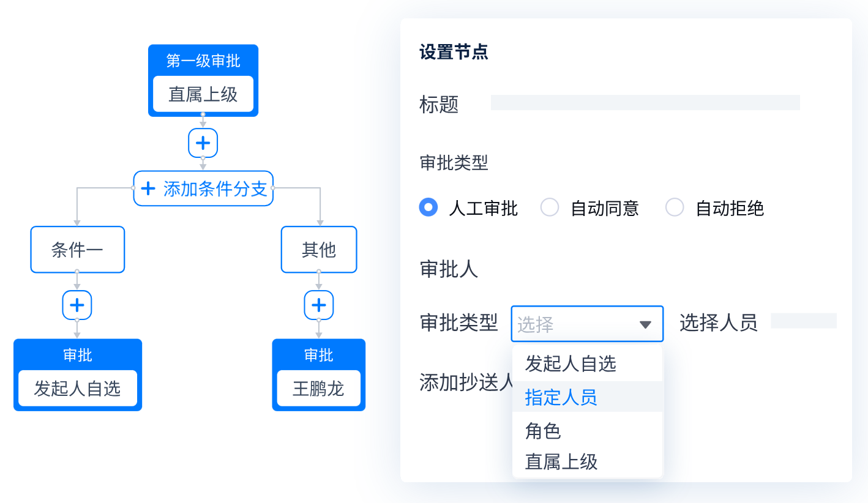Select 直属上级 option in dropdown list
The width and height of the screenshot is (868, 503).
tap(561, 461)
